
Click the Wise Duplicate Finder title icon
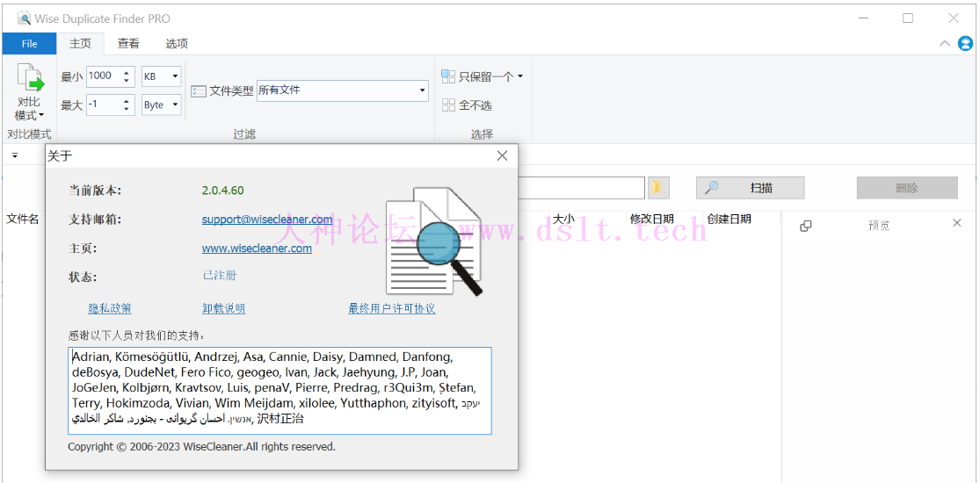tap(25, 18)
